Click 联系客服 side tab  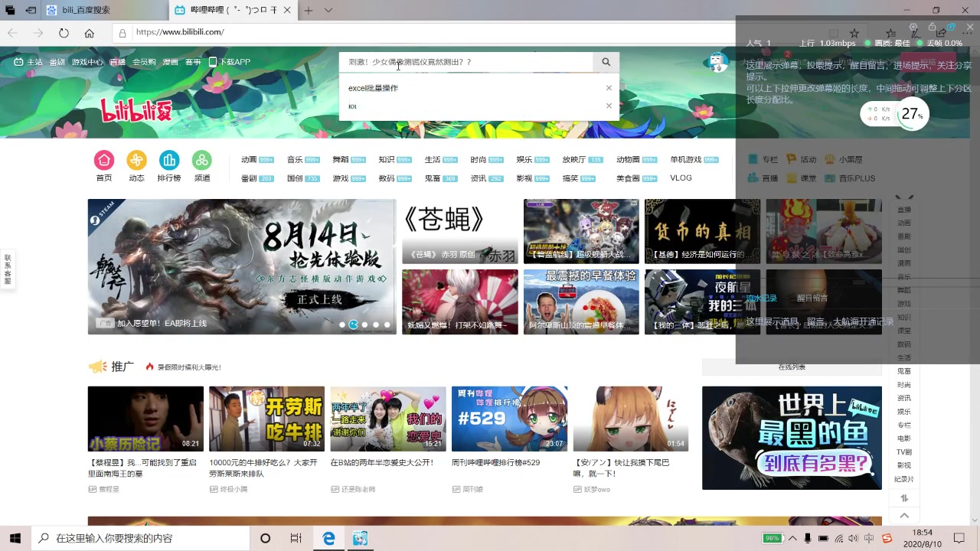tap(8, 269)
